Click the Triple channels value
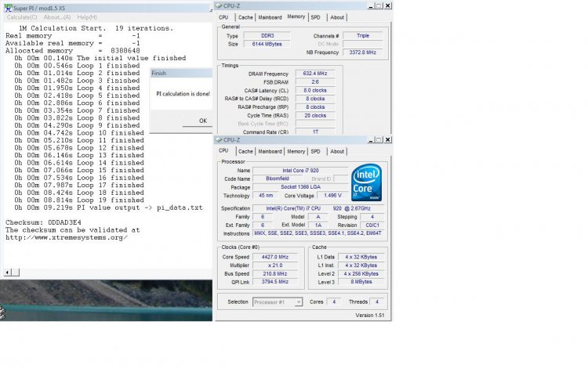Image resolution: width=588 pixels, height=368 pixels. coord(363,36)
